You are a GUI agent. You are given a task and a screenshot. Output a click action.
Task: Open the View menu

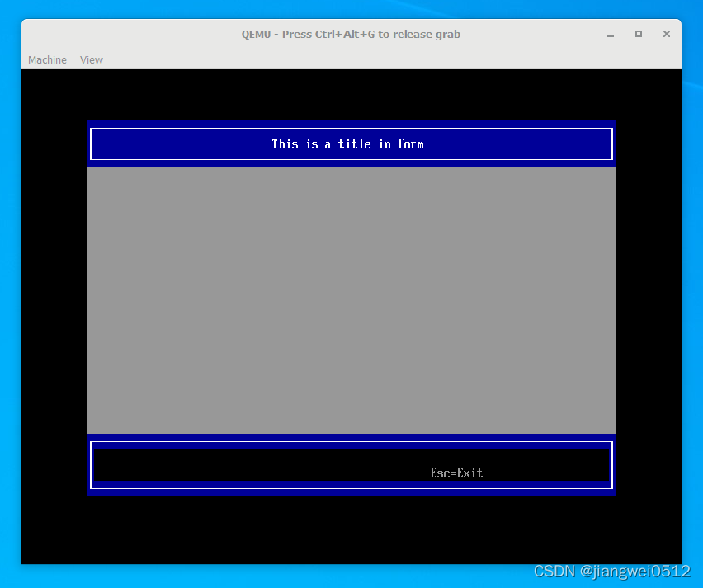(x=92, y=59)
